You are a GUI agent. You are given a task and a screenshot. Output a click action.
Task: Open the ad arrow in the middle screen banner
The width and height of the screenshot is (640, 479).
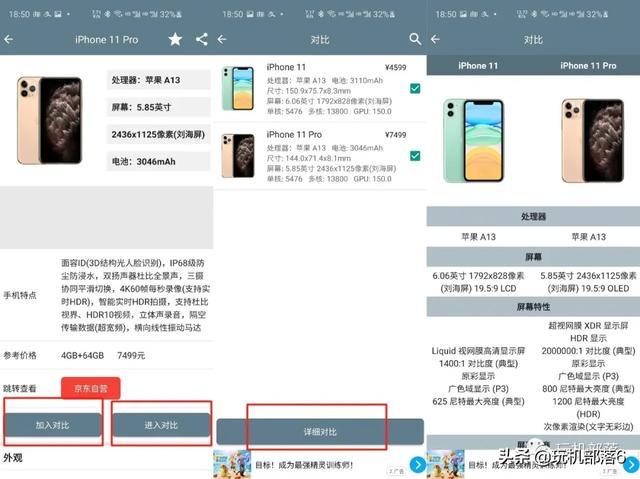pos(418,465)
